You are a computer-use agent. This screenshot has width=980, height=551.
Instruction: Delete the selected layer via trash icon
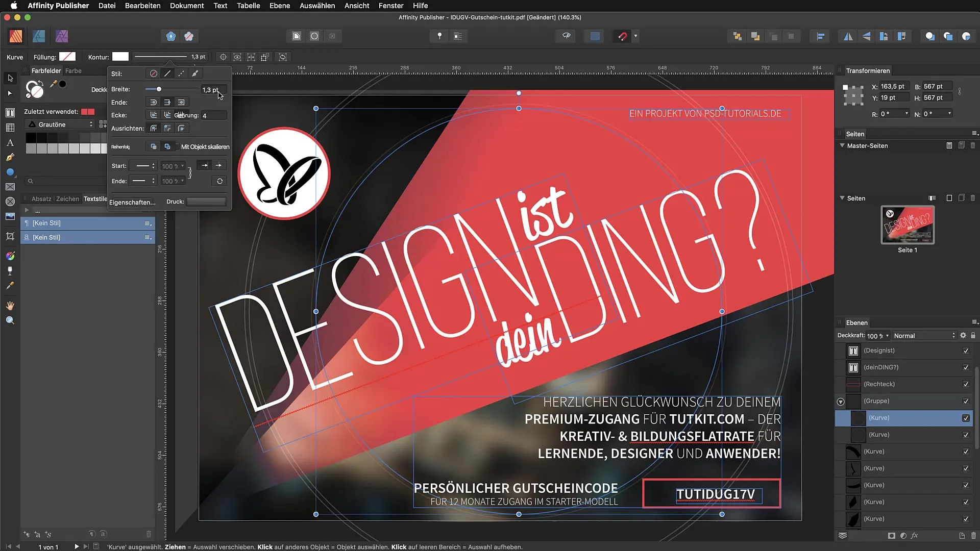pyautogui.click(x=973, y=536)
